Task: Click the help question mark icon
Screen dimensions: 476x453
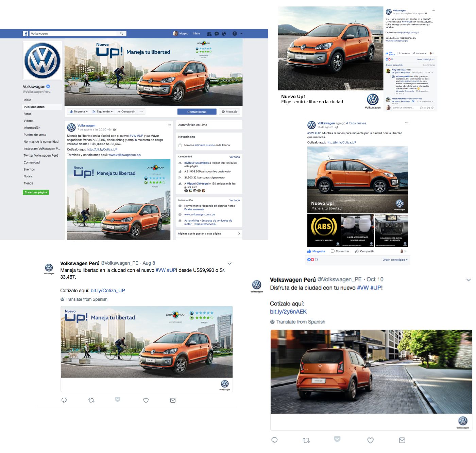Action: pyautogui.click(x=235, y=34)
